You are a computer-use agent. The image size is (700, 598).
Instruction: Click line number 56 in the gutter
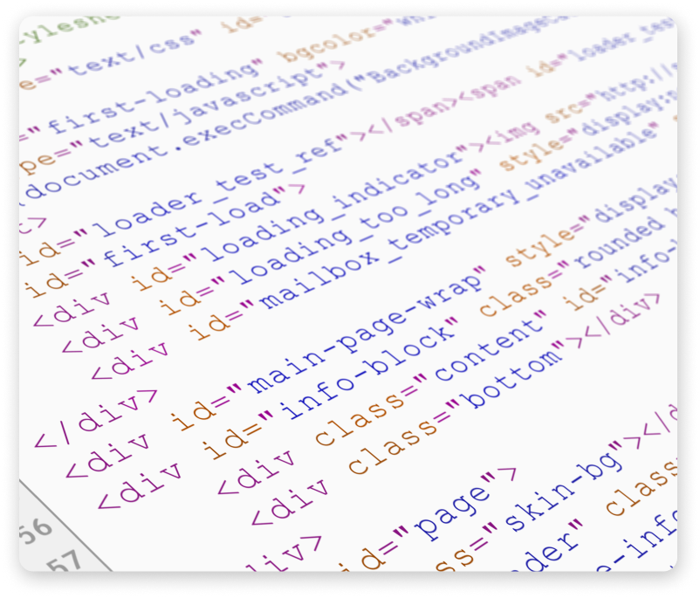pos(36,532)
